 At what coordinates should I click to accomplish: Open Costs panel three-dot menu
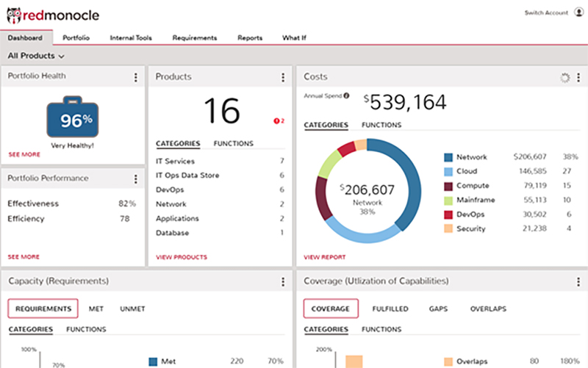pyautogui.click(x=577, y=77)
